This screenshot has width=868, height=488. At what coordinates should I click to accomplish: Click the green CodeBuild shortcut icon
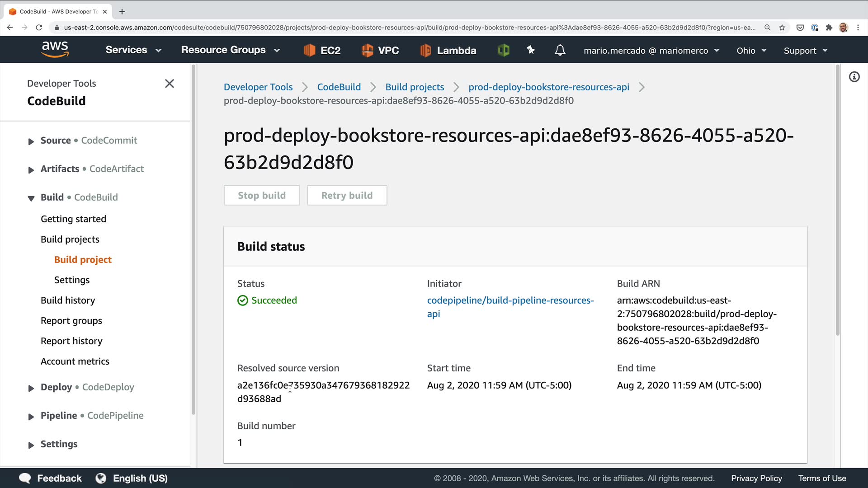tap(503, 50)
